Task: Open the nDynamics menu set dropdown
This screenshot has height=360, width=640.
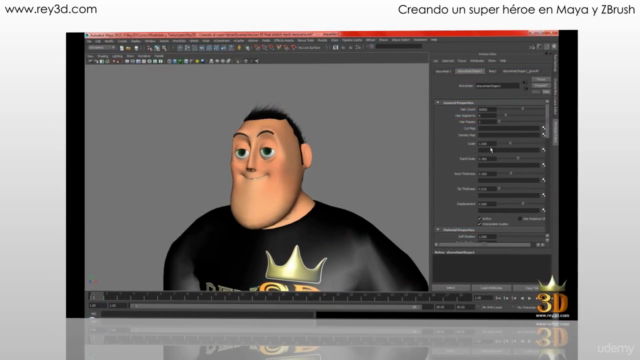Action: 102,48
